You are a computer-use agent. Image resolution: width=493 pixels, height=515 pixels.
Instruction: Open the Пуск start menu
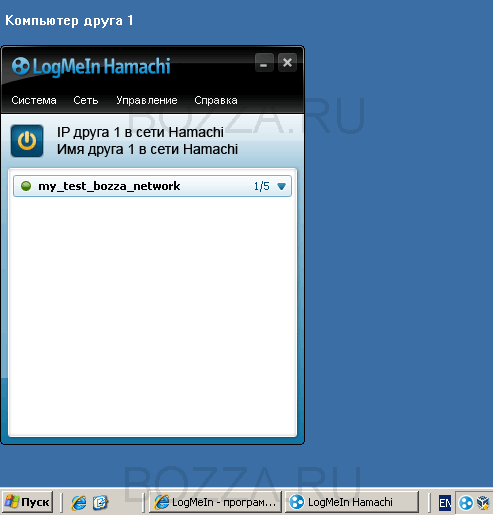coord(28,502)
